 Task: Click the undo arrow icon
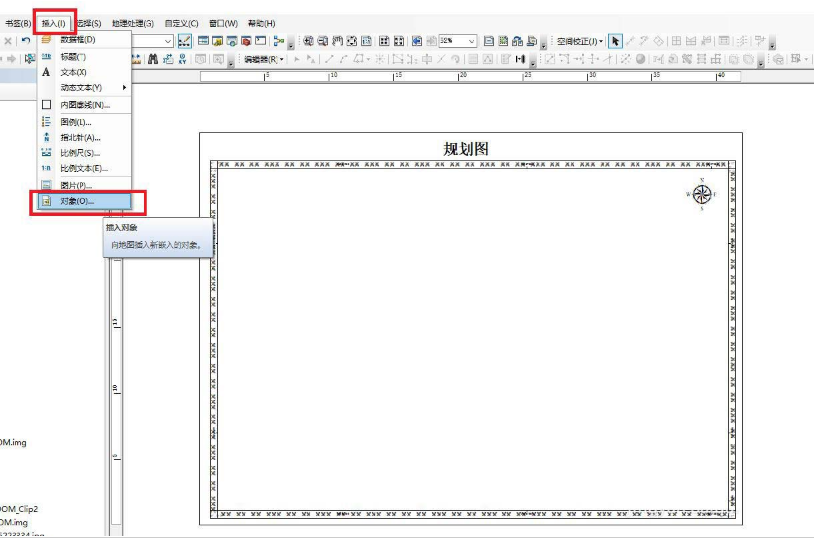point(25,40)
